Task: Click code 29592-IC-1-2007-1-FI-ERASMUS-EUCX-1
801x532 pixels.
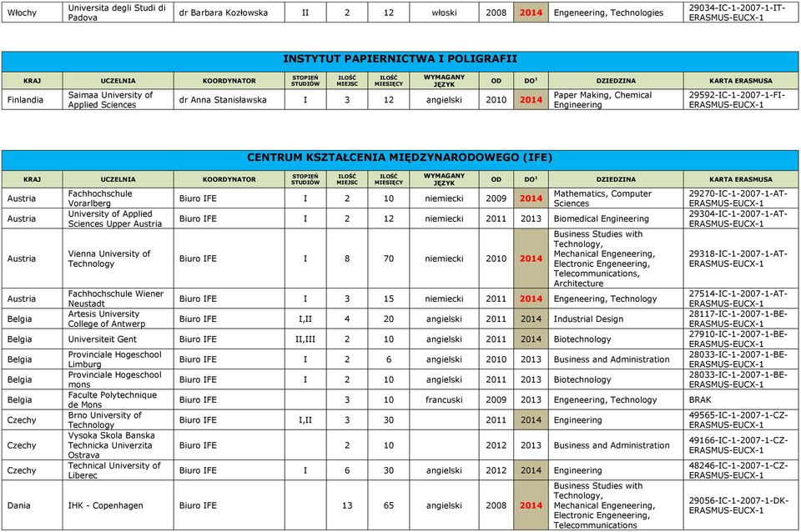Action: [x=740, y=100]
